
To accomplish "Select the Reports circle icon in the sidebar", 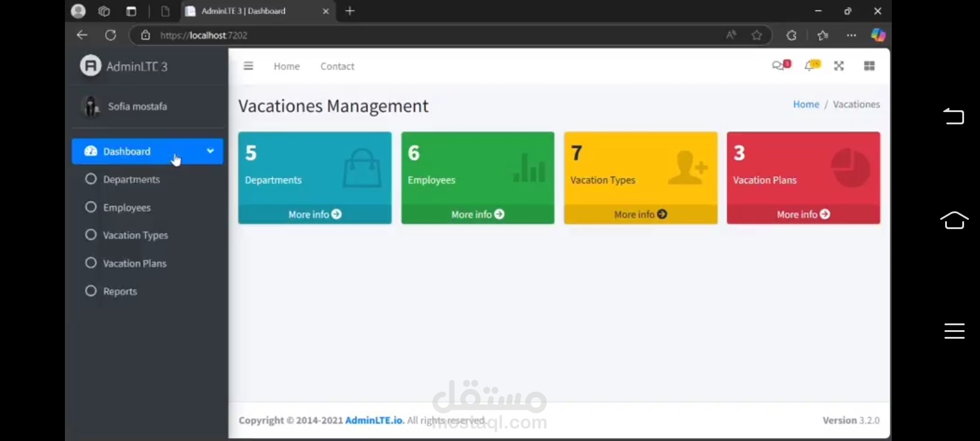I will (x=91, y=291).
